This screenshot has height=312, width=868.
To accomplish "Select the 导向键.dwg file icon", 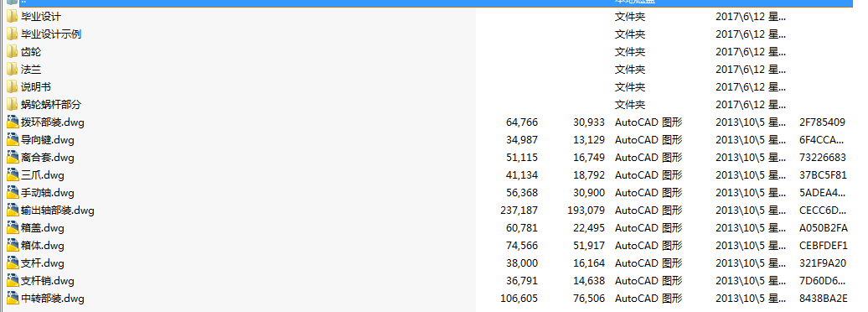I will coord(13,140).
